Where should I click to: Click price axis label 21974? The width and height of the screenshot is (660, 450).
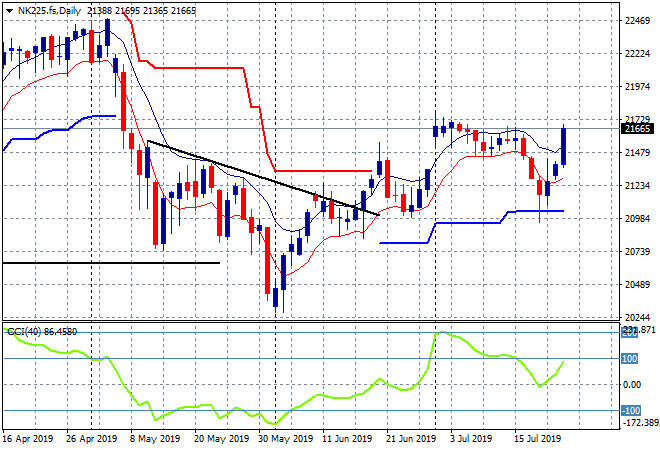[637, 87]
